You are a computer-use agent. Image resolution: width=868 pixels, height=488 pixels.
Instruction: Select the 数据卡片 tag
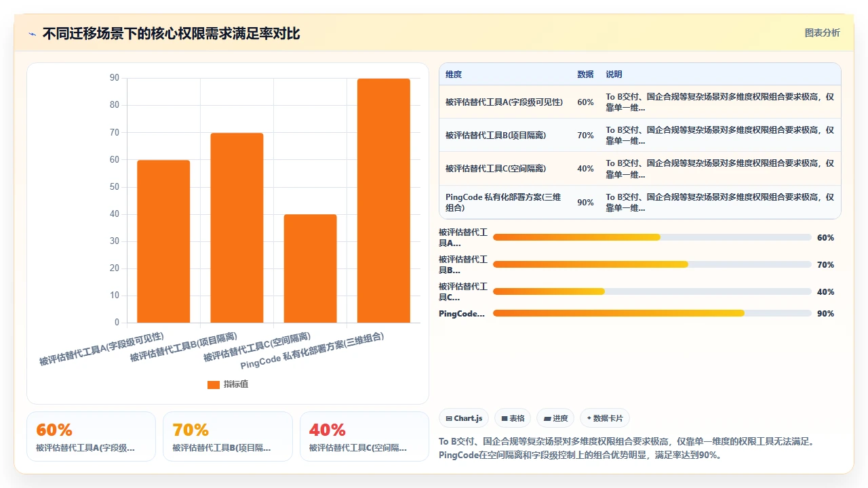click(605, 418)
